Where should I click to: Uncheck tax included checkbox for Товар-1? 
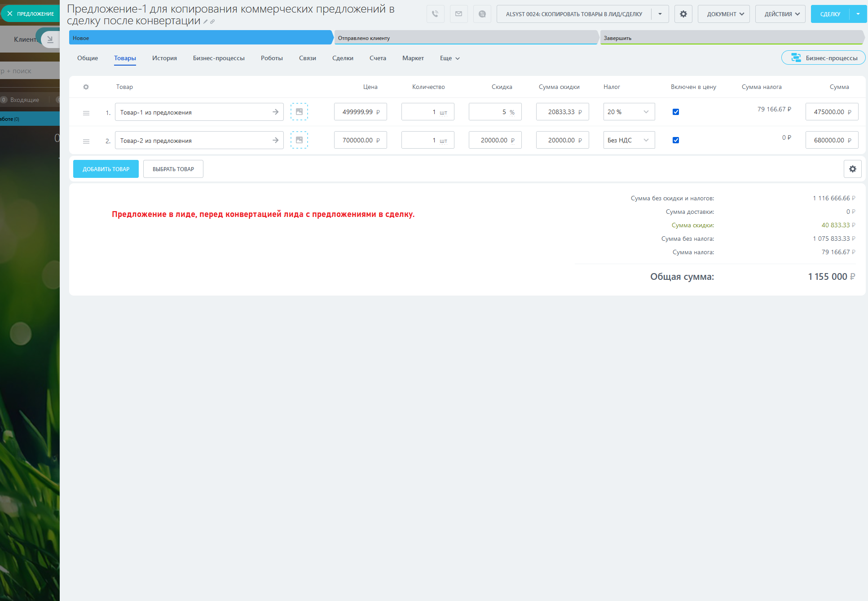[x=675, y=112]
